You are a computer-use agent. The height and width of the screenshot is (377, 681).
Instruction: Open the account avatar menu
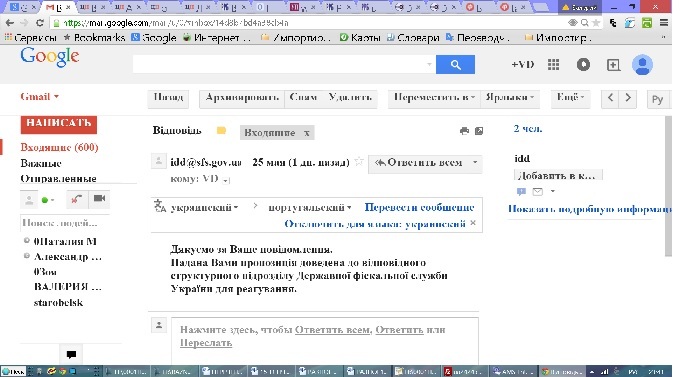[x=642, y=65]
